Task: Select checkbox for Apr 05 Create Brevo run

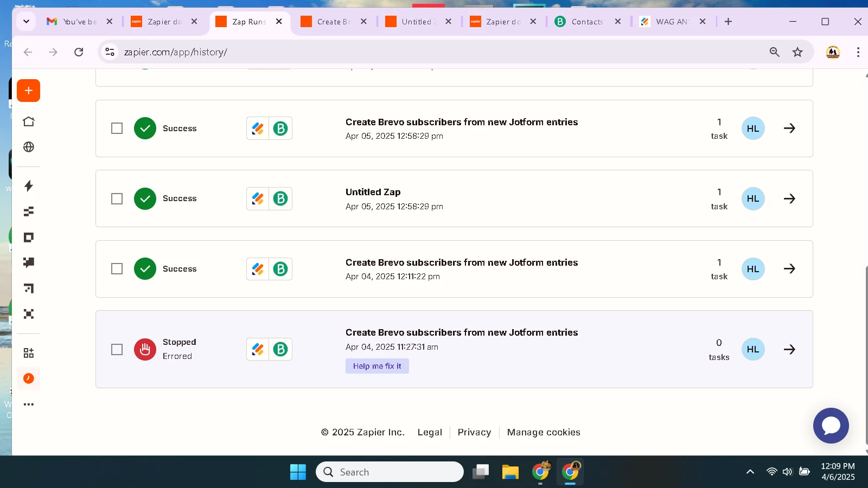Action: point(117,129)
